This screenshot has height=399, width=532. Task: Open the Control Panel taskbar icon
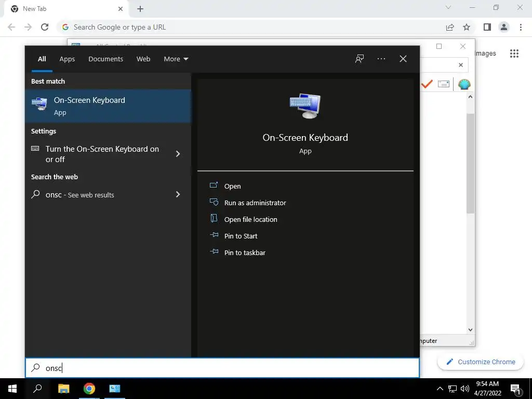point(115,389)
